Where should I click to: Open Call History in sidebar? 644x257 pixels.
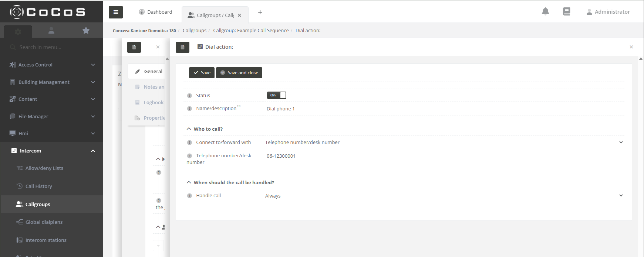pos(38,186)
